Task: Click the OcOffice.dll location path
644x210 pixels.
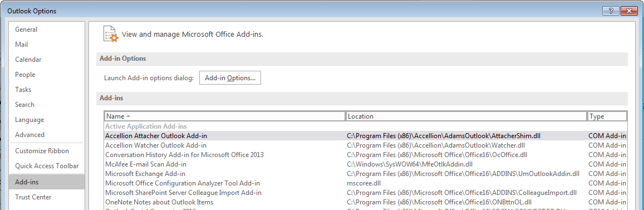Action: (x=437, y=154)
